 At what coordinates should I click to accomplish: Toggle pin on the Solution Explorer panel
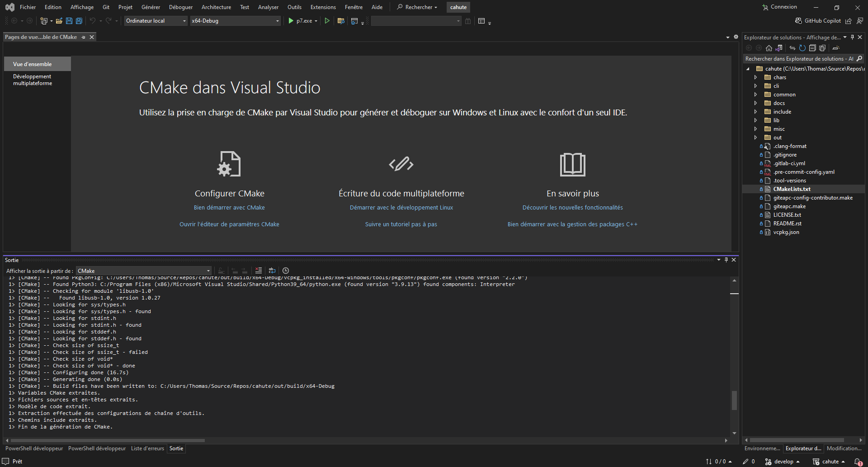[x=852, y=37]
